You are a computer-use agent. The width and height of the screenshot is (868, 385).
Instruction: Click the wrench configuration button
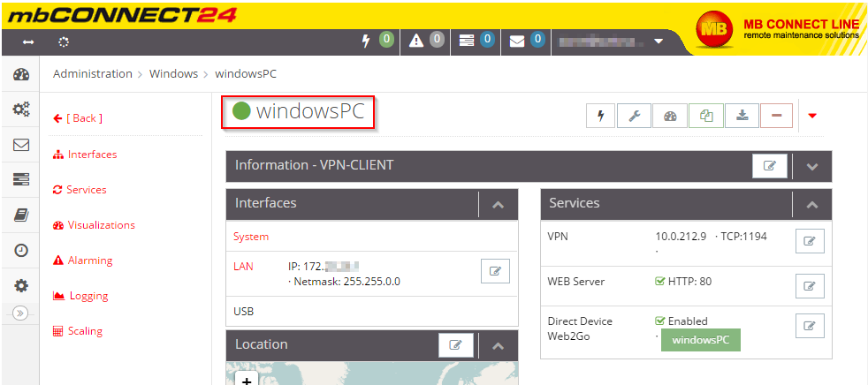coord(635,116)
